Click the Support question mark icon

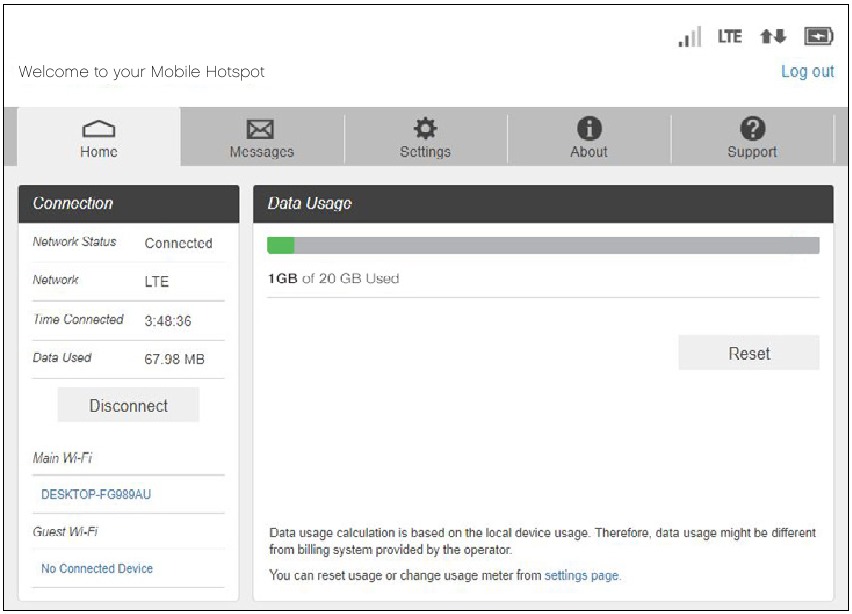pos(752,128)
